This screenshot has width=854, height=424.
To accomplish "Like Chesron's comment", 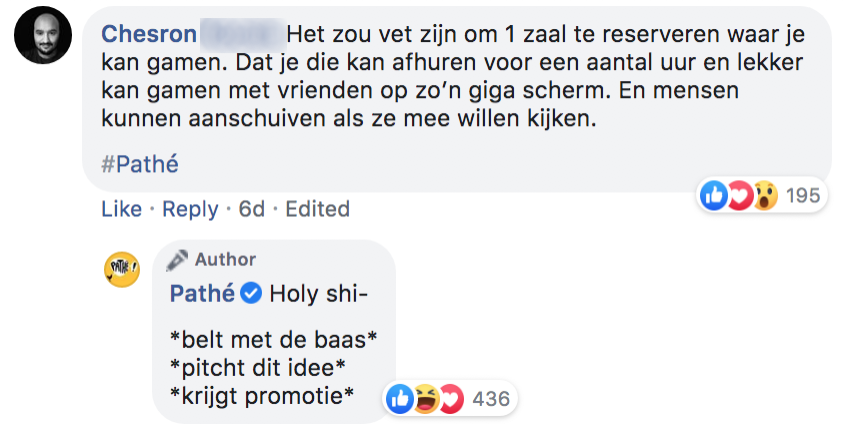I will (x=121, y=209).
